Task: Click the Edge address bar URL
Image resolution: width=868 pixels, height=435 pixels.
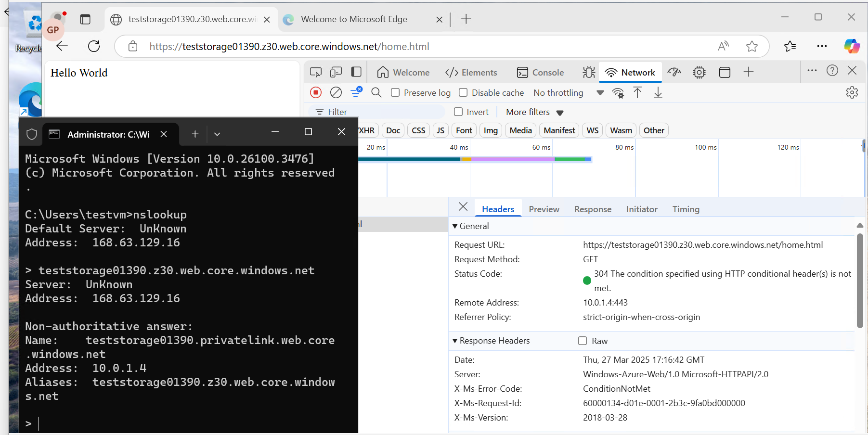Action: (289, 47)
